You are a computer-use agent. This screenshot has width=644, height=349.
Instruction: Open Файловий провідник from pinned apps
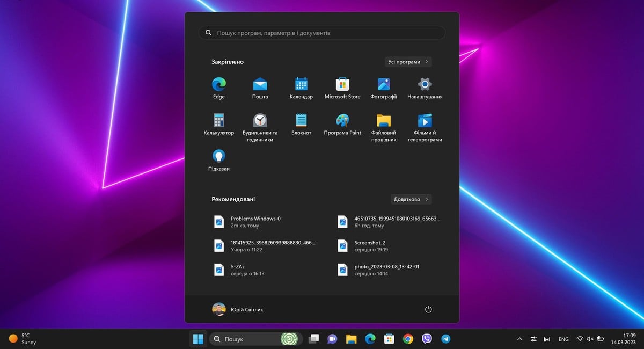coord(384,127)
